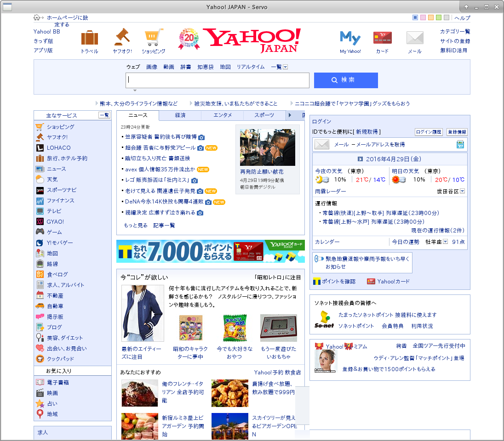
Task: Focus the web search input field
Action: click(218, 80)
